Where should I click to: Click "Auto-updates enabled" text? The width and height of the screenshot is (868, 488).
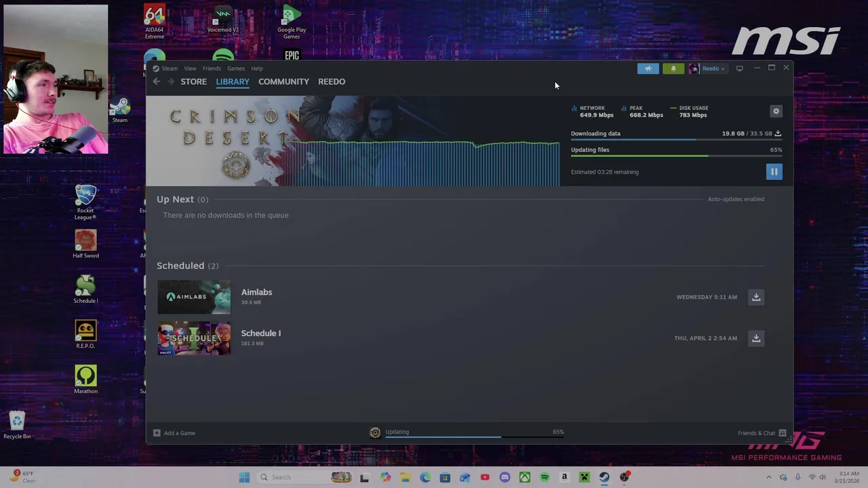tap(736, 199)
